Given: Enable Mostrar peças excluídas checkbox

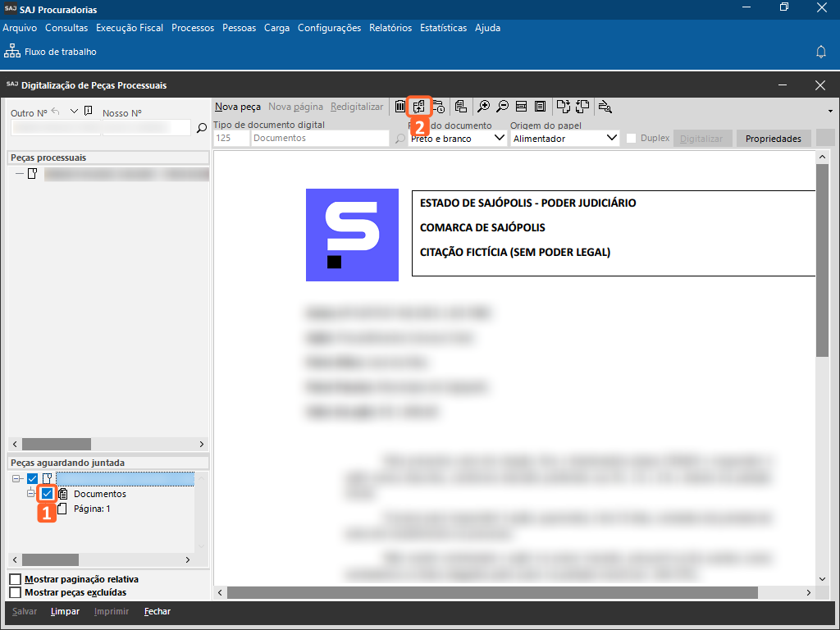Looking at the screenshot, I should 15,592.
